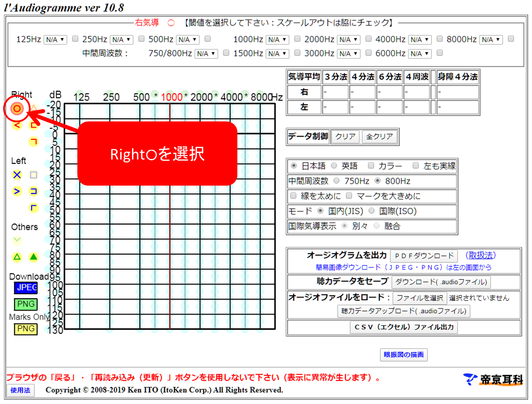Select the filled green triangle mark under Others
Image resolution: width=532 pixels, height=404 pixels.
(34, 257)
